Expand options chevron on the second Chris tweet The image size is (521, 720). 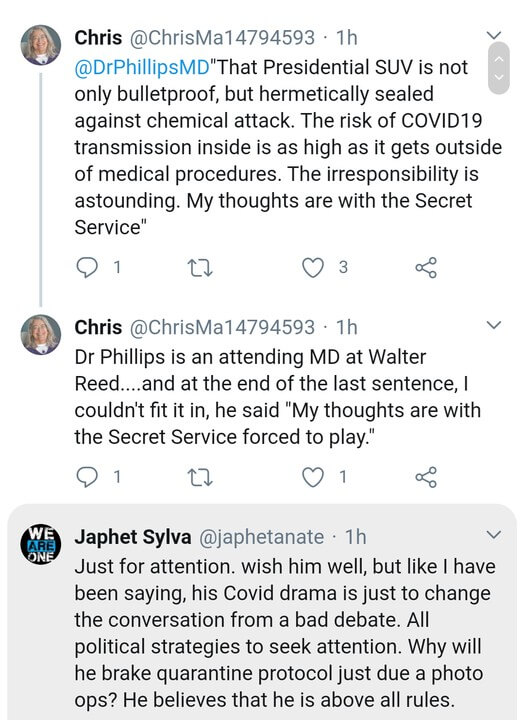click(x=493, y=325)
